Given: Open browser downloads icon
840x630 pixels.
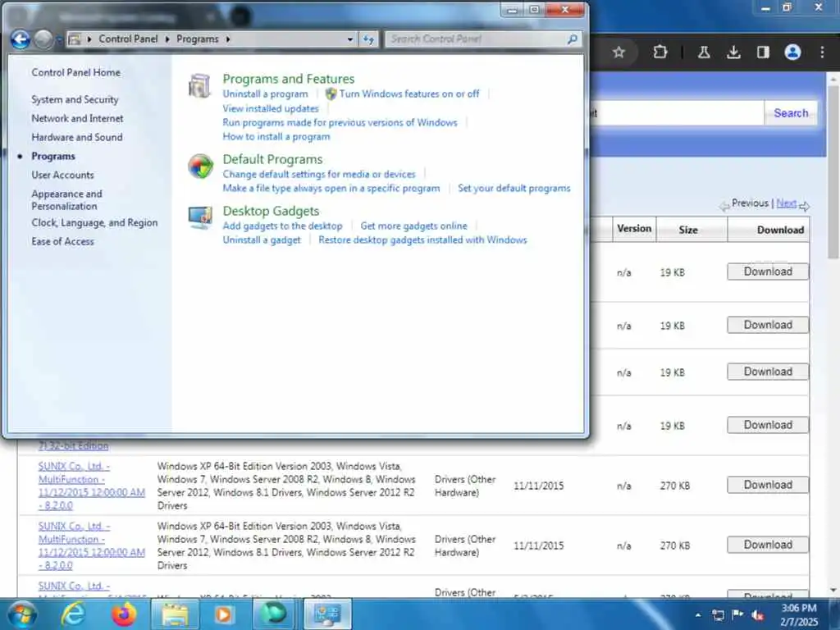Looking at the screenshot, I should coord(733,52).
